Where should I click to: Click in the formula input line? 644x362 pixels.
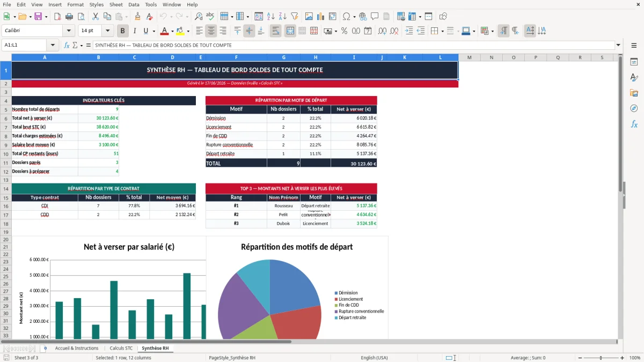353,45
